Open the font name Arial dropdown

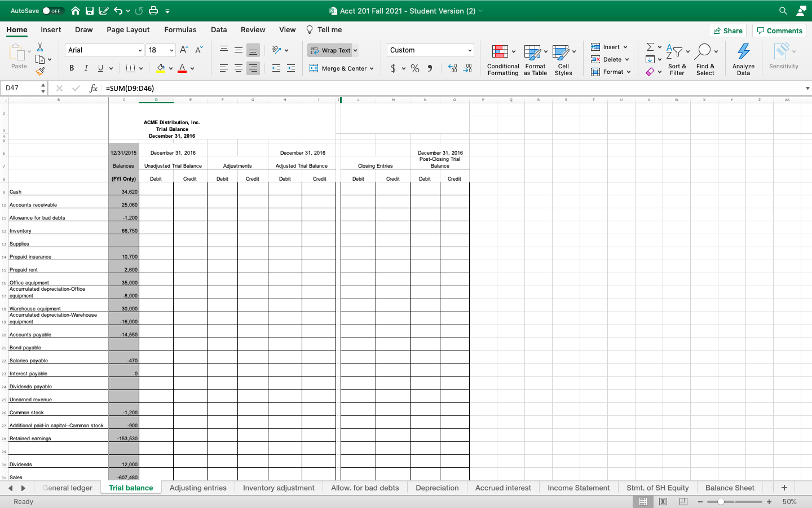click(x=139, y=50)
